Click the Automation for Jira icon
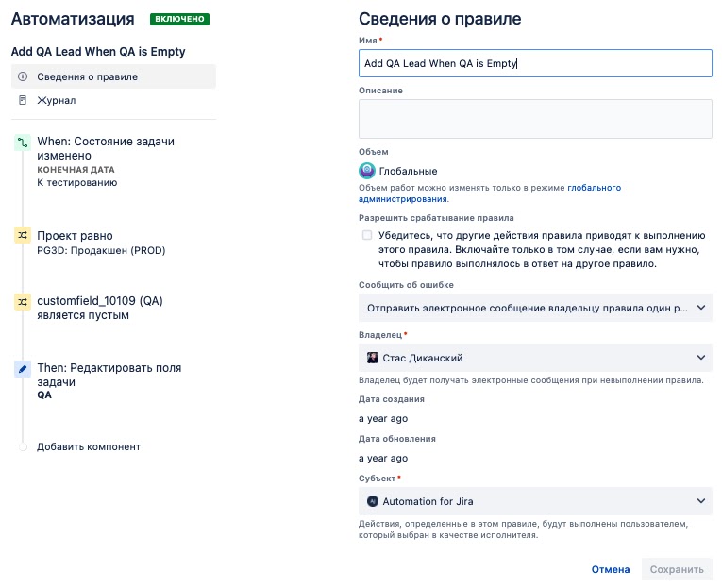722x588 pixels. (x=373, y=501)
